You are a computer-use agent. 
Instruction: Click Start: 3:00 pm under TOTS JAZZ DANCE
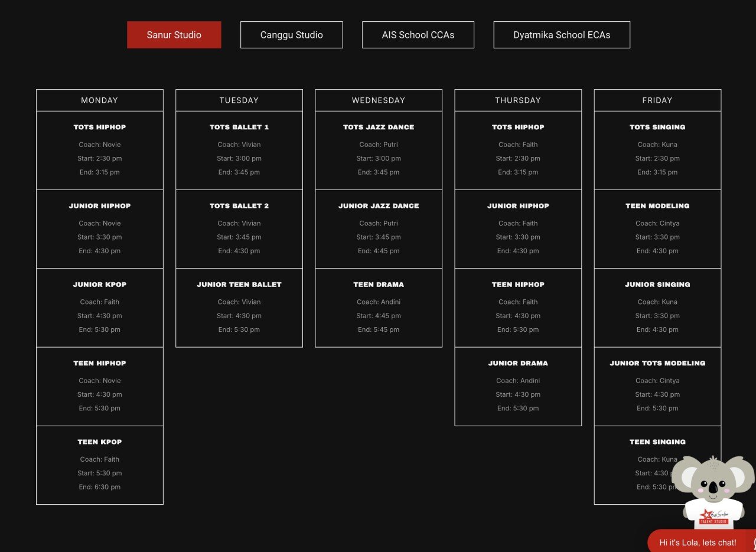click(379, 158)
